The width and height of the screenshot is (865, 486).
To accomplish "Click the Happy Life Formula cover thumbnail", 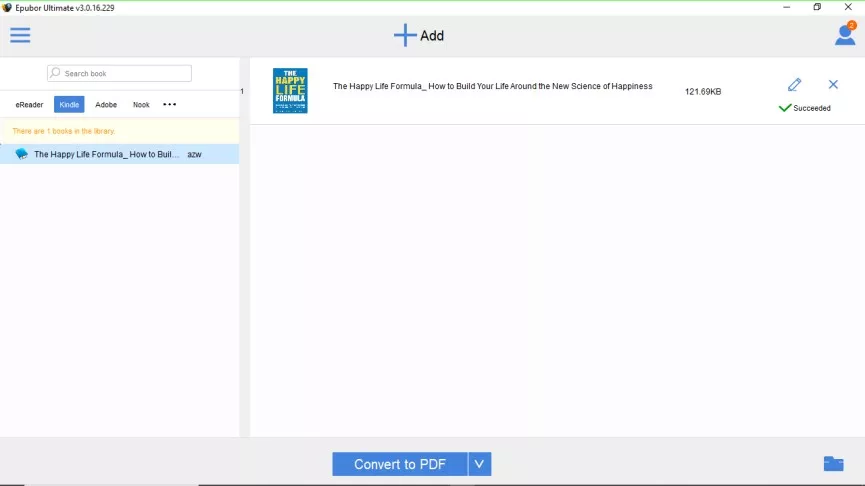I will click(290, 91).
